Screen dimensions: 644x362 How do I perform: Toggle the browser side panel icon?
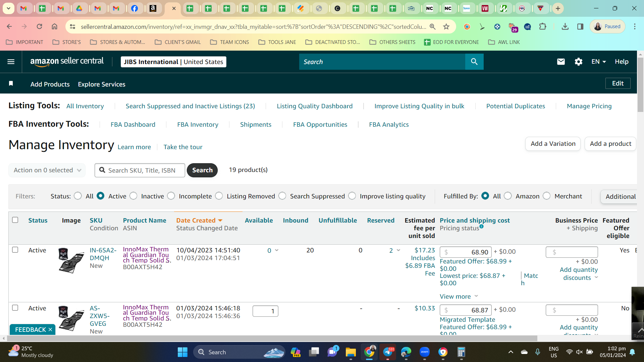pos(580,26)
